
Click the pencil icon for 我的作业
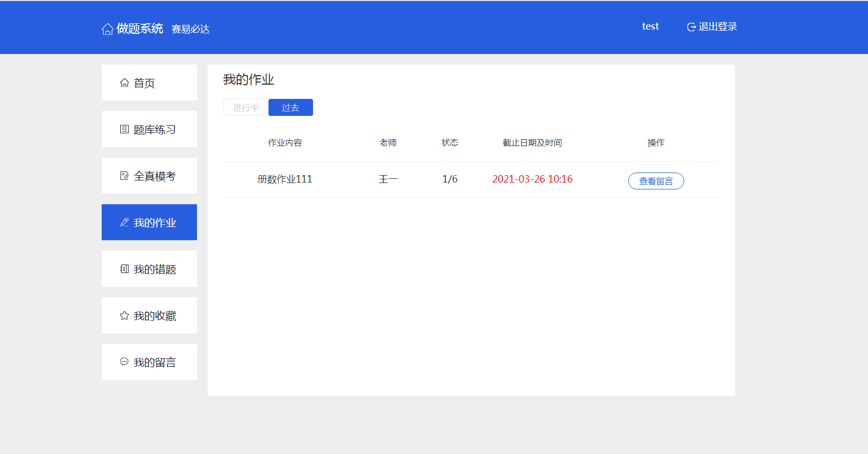124,222
